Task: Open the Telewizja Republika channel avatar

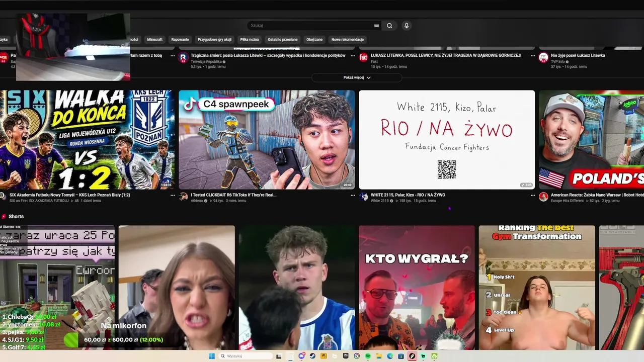Action: point(183,57)
